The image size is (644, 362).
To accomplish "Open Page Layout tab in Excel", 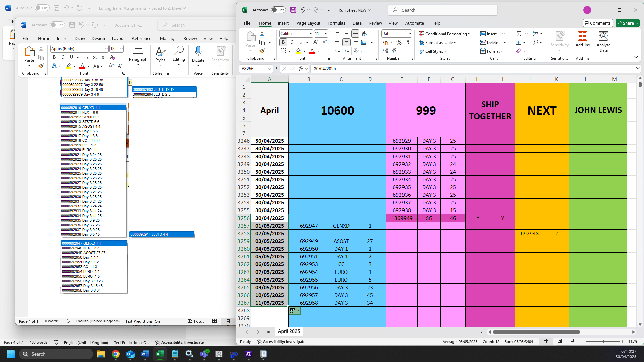I will coord(308,23).
